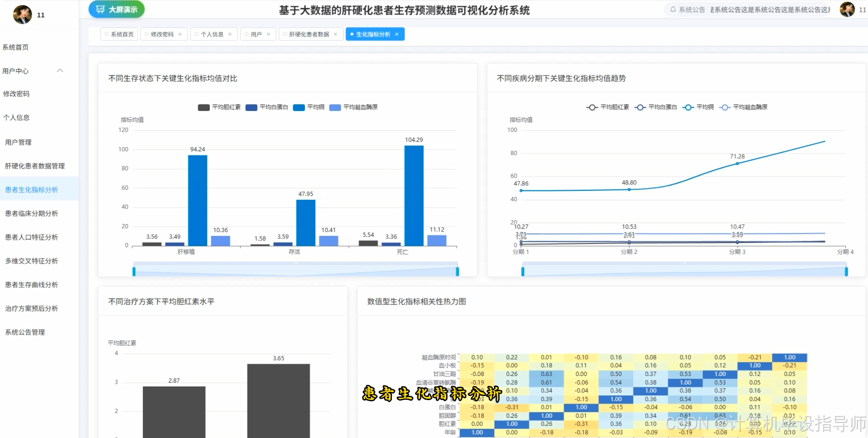
Task: Close the 用户 tab
Action: pos(268,34)
